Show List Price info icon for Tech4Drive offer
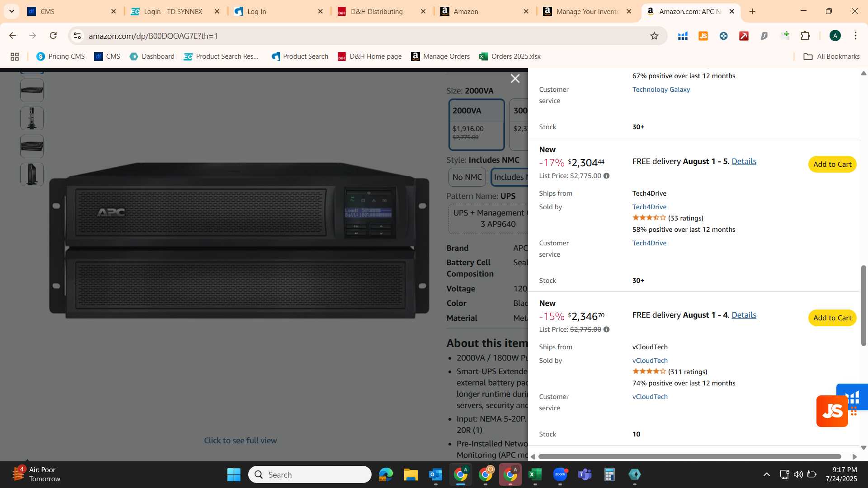The image size is (868, 488). 606,176
